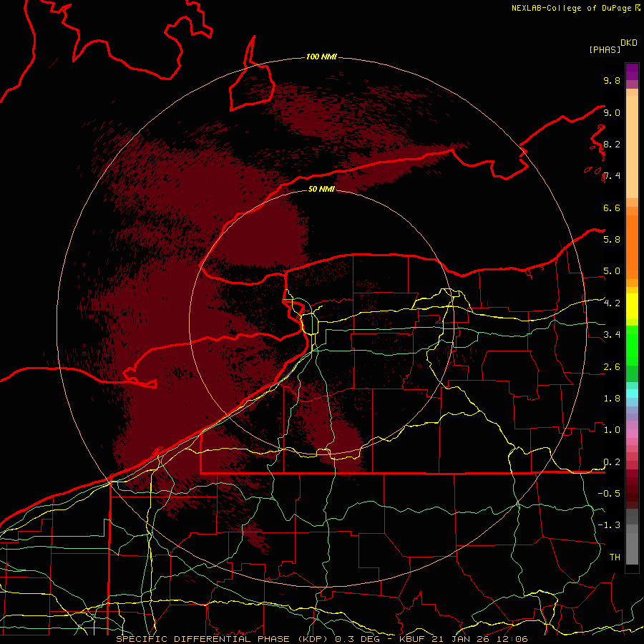Click the [PHAS] legend unit label

pyautogui.click(x=605, y=49)
